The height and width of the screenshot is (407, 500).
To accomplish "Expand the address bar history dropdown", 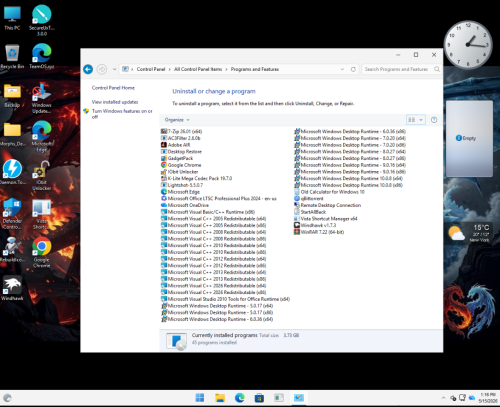I will [342, 69].
